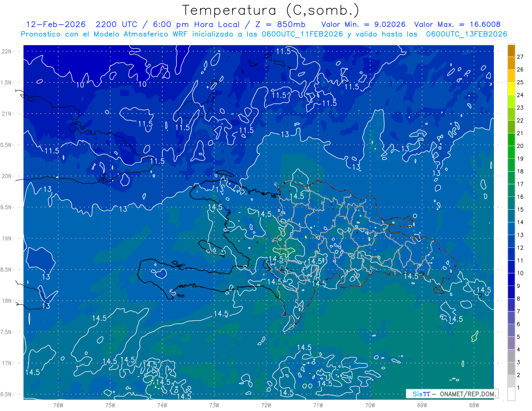
Task: Click the "72W" longitude label
Action: coord(266,404)
